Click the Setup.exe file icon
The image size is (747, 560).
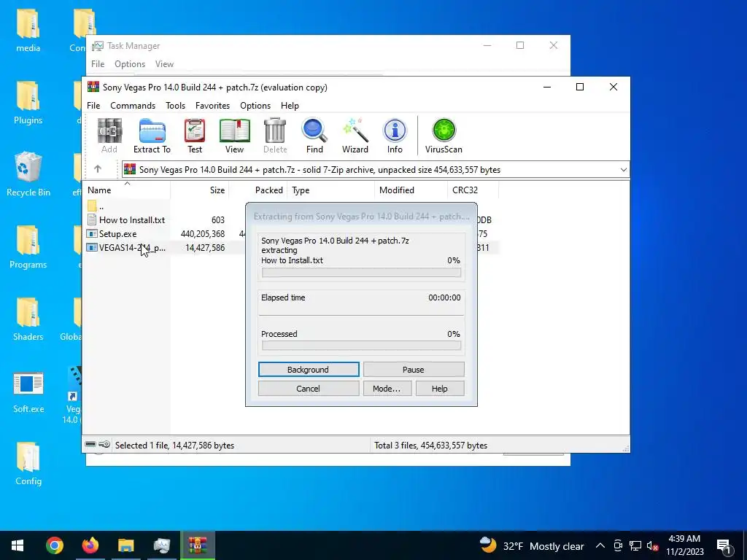click(x=92, y=234)
